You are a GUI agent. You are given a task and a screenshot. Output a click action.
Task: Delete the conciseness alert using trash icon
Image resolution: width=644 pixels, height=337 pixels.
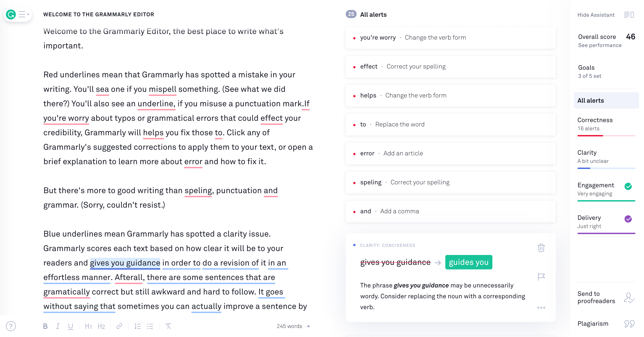(x=541, y=248)
